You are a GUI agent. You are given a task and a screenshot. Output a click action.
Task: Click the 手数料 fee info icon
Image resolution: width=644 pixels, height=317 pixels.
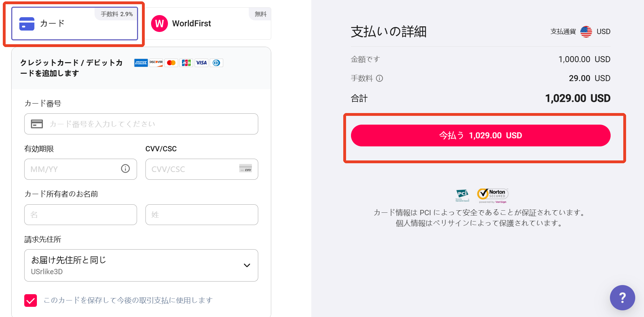(379, 78)
